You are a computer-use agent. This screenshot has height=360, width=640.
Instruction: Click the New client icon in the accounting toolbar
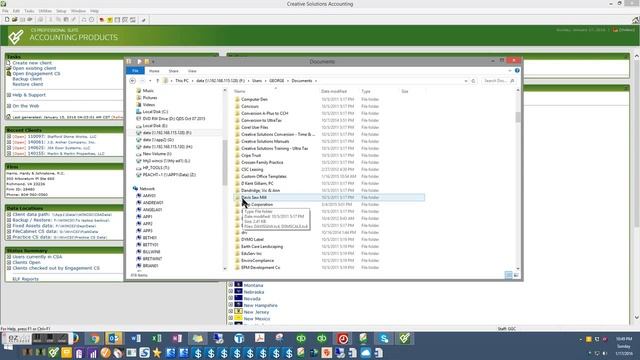[x=7, y=20]
